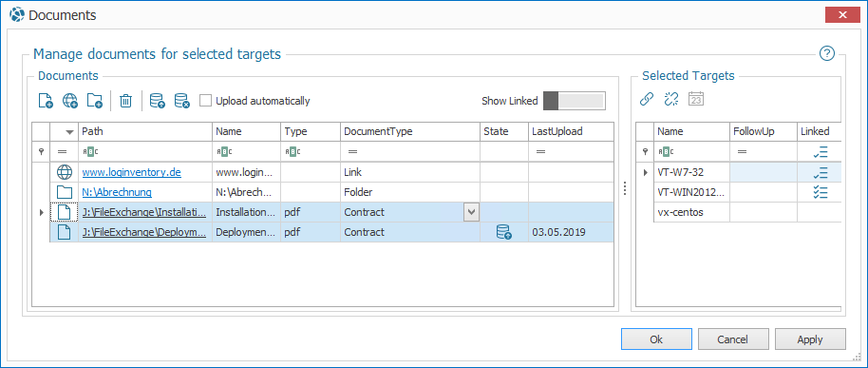Click the add document file icon

pos(46,101)
